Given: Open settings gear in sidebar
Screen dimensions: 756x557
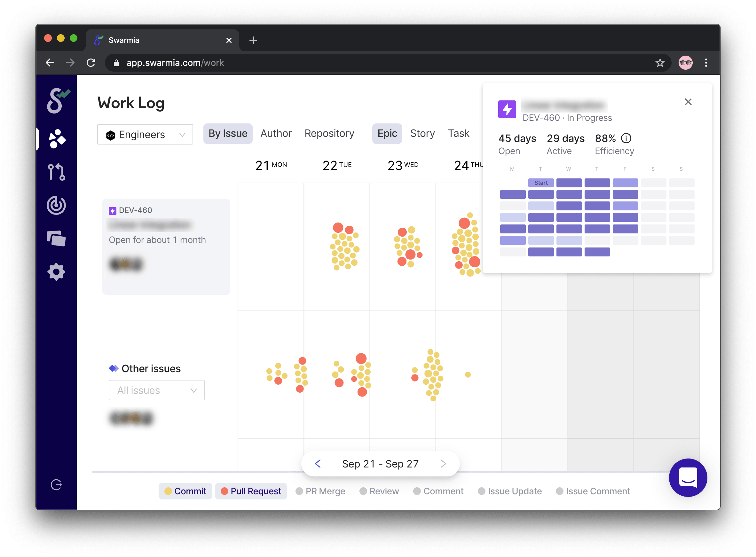Looking at the screenshot, I should pyautogui.click(x=56, y=272).
